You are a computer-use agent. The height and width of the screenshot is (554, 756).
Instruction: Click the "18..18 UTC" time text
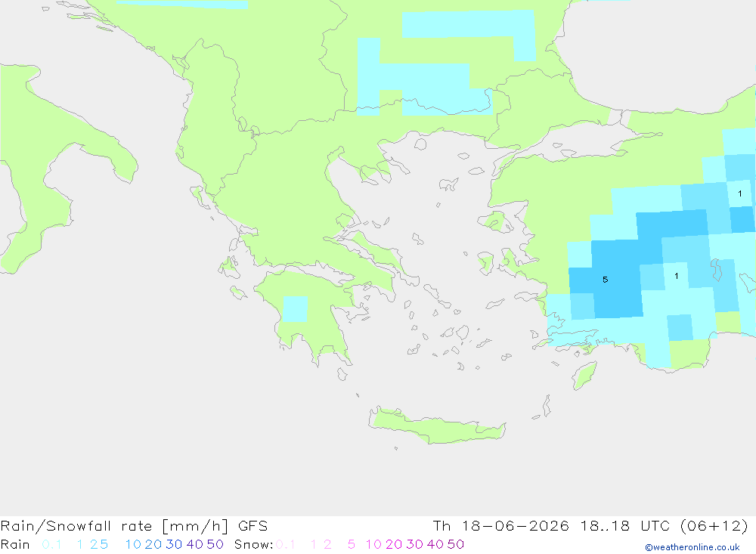625,526
